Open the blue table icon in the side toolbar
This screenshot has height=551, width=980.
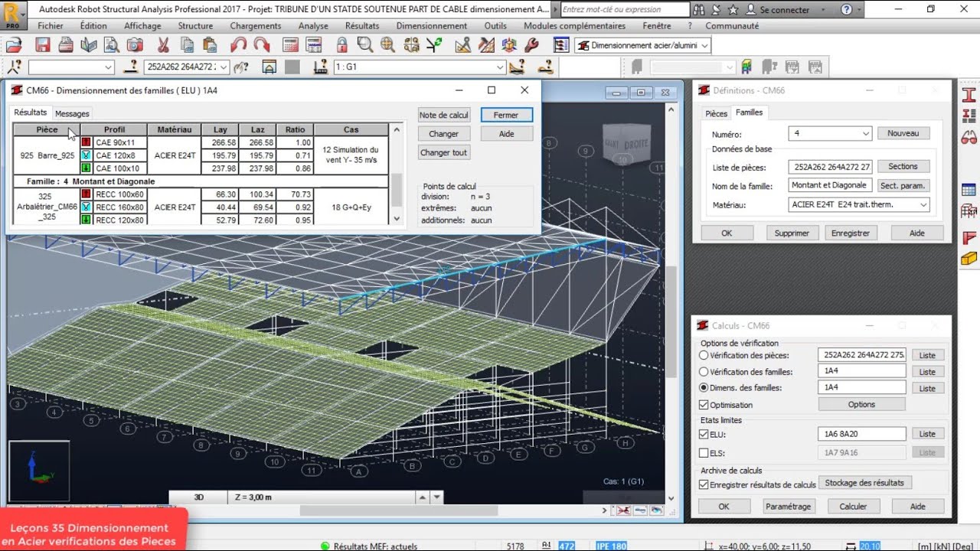point(969,190)
